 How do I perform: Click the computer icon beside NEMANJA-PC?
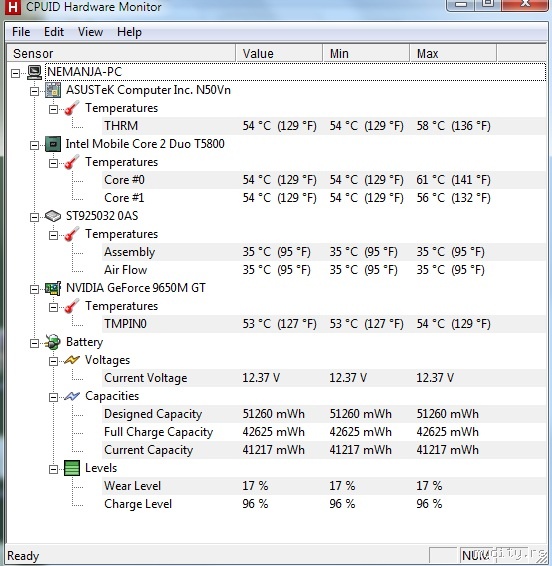click(x=35, y=72)
